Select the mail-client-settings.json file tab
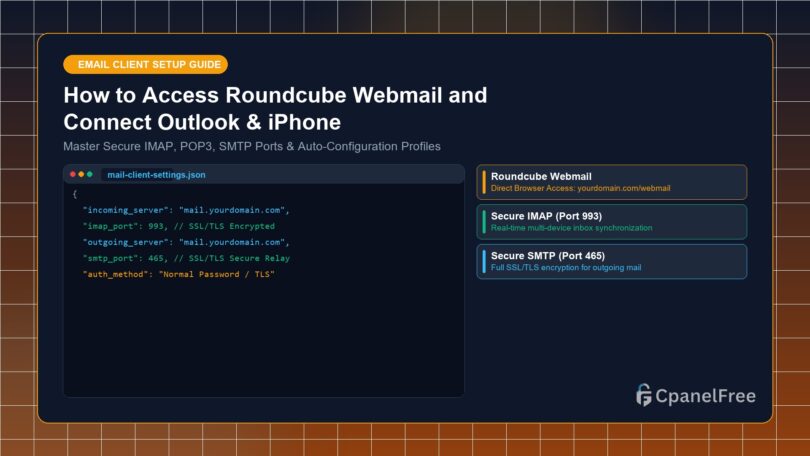Screen dimensions: 810x456 [x=156, y=175]
